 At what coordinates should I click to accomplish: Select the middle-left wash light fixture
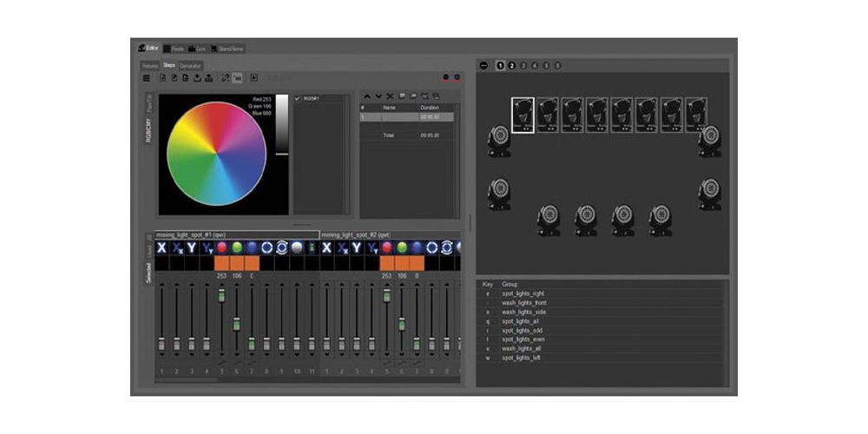(x=499, y=194)
